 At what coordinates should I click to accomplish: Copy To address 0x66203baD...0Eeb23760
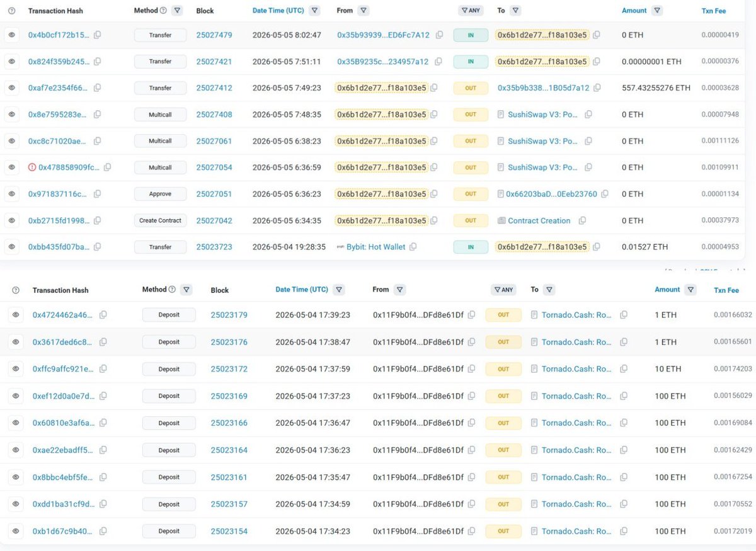(605, 194)
